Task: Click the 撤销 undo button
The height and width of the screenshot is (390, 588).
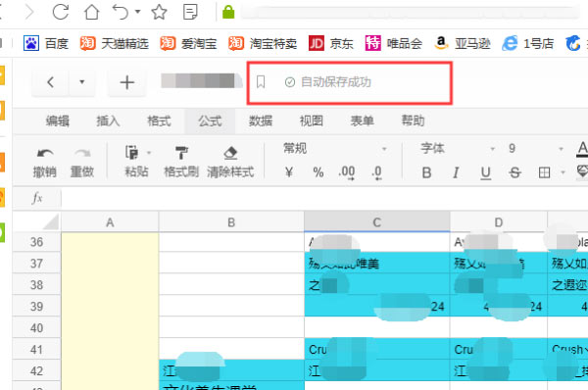Action: [45, 162]
